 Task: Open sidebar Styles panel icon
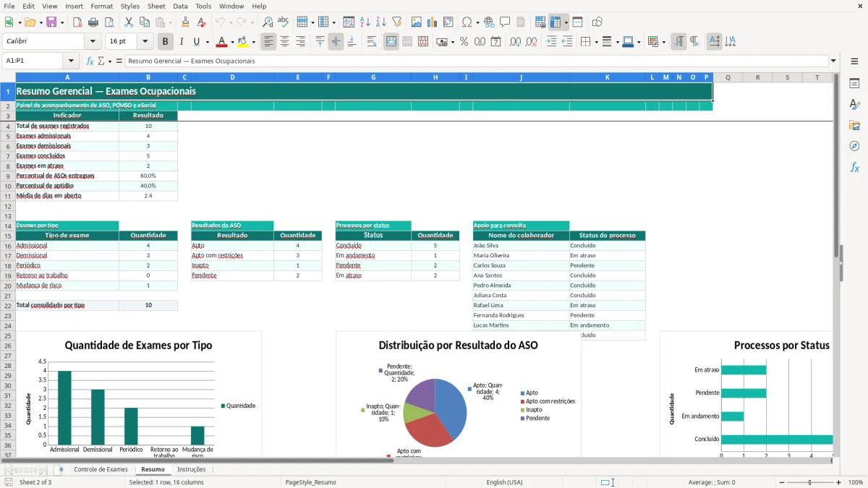coord(854,105)
